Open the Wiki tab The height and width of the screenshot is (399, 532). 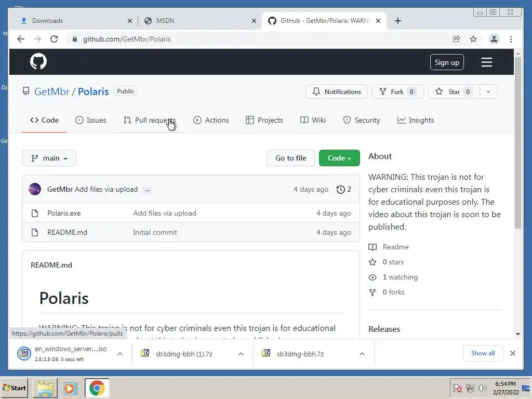313,120
